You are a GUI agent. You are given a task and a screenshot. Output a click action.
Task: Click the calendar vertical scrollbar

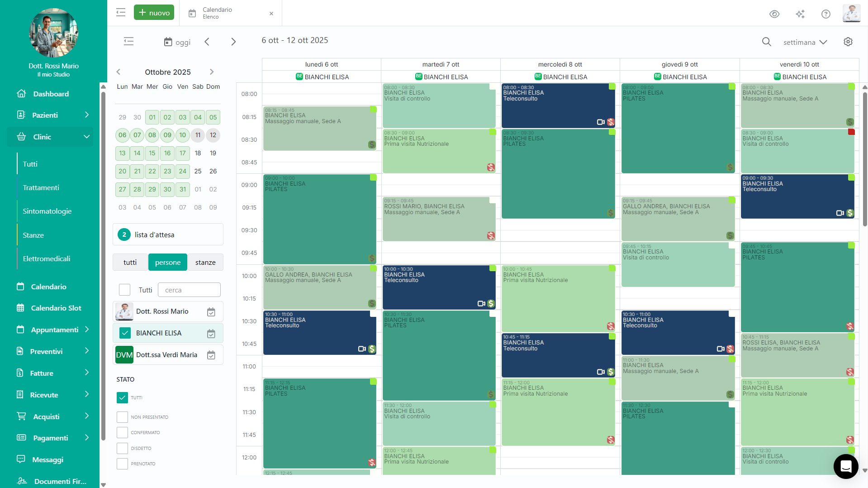(865, 158)
